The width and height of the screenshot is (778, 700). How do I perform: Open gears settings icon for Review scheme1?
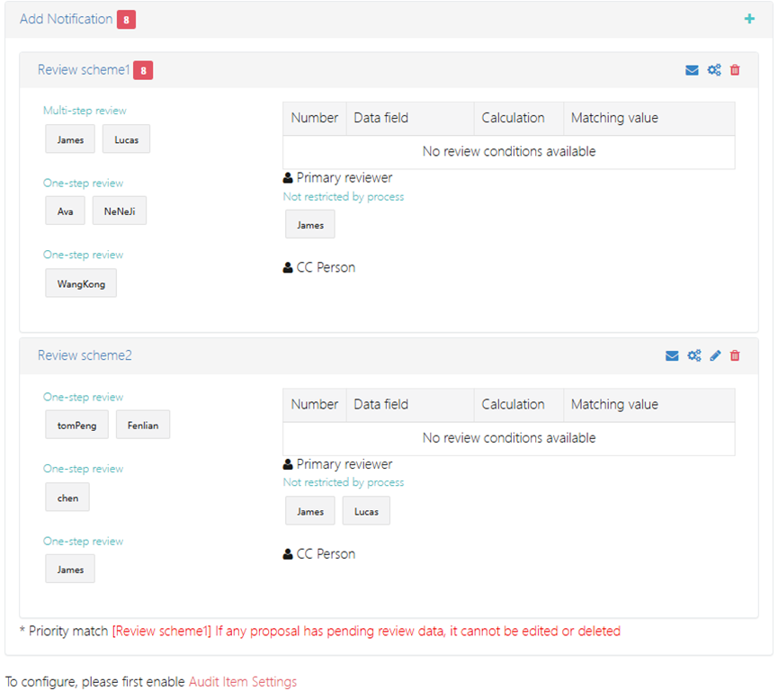tap(714, 70)
